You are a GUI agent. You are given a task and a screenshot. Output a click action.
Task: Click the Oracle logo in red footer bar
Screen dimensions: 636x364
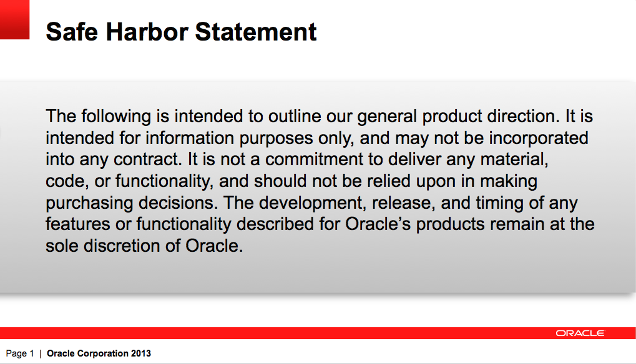tap(580, 333)
